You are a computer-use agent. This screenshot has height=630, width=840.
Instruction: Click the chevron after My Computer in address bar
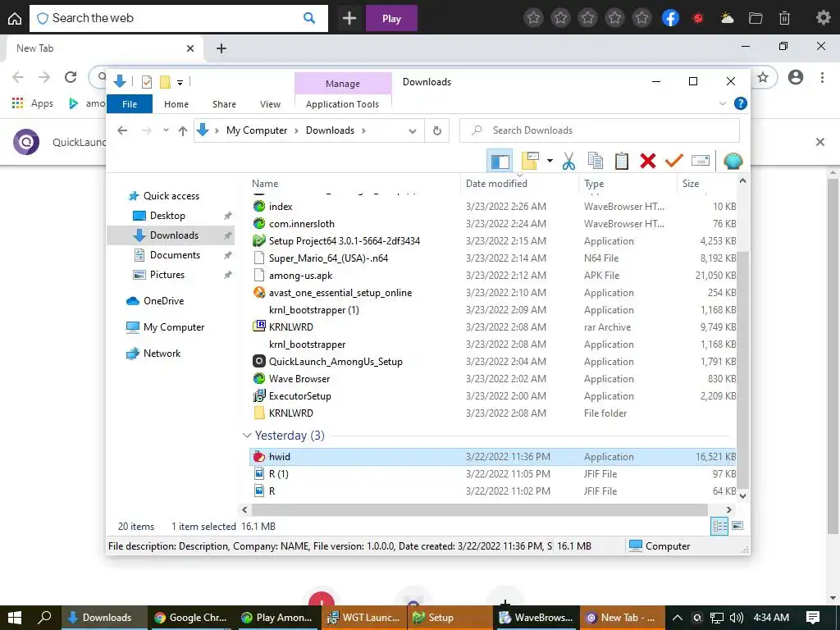(x=296, y=130)
